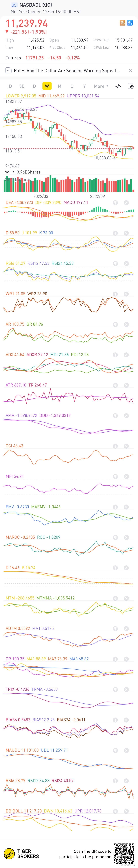
Task: Select the M monthly chart tab
Action: 59,86
